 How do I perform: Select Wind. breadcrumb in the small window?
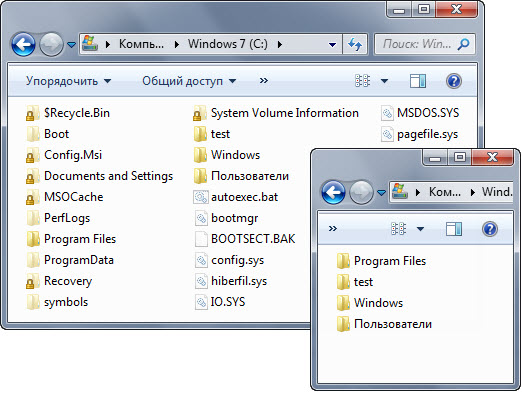[x=497, y=192]
